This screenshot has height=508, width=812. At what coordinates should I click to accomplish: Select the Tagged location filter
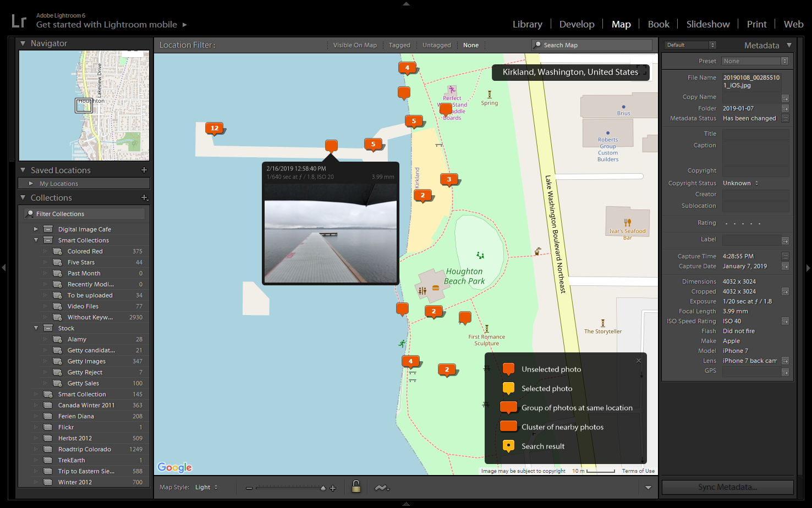point(399,45)
